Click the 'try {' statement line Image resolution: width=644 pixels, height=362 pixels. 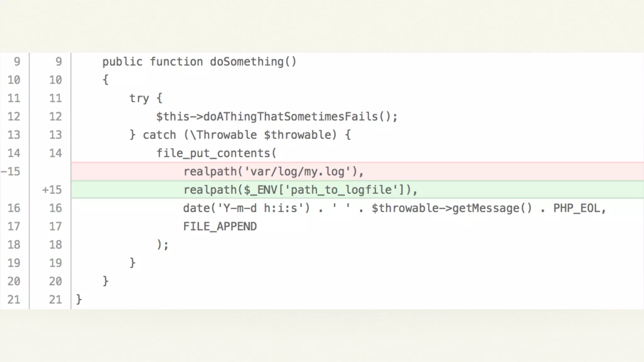pyautogui.click(x=146, y=98)
